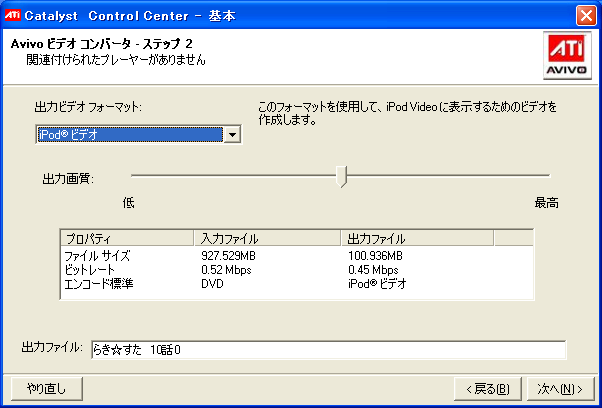Click the 低 quality label
602x408 pixels.
tap(129, 203)
